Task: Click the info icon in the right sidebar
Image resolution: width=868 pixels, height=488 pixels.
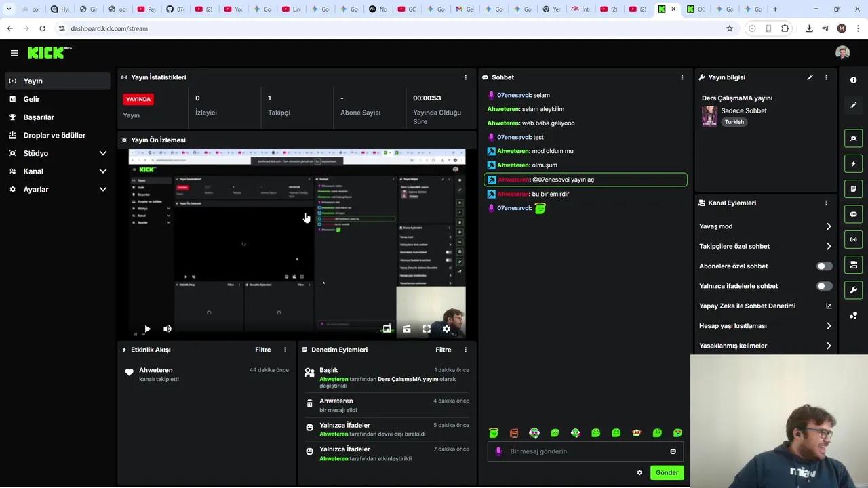Action: tap(853, 80)
